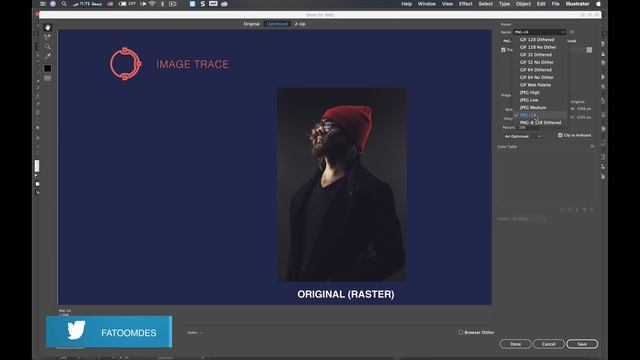Click the US flag input source icon
The image size is (640, 360).
coord(110,4)
